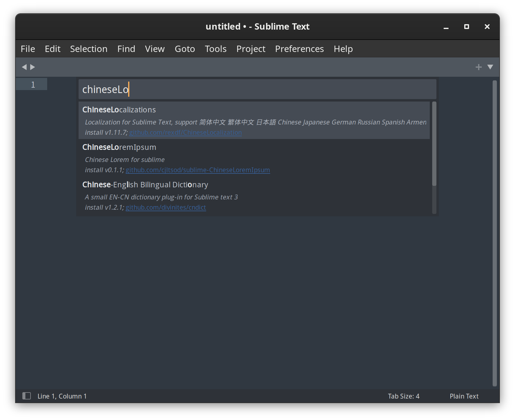Open github.com/divinites/cndict link
This screenshot has height=420, width=515.
[x=166, y=207]
